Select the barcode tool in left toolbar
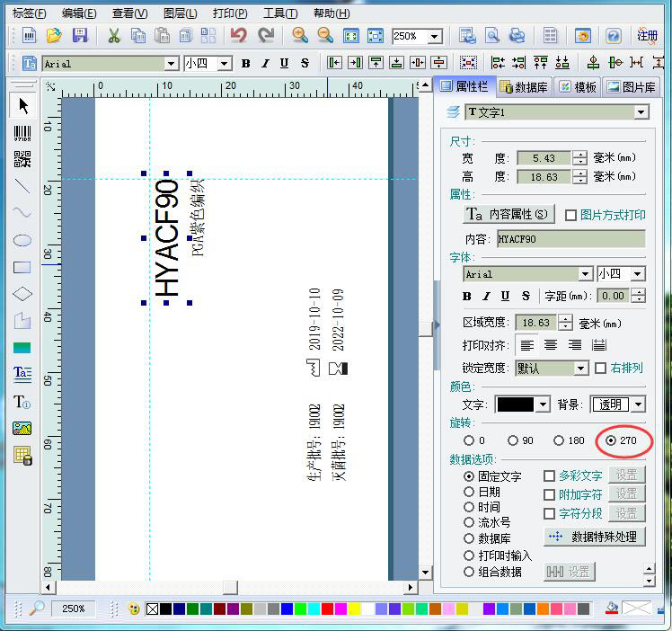 click(x=22, y=133)
